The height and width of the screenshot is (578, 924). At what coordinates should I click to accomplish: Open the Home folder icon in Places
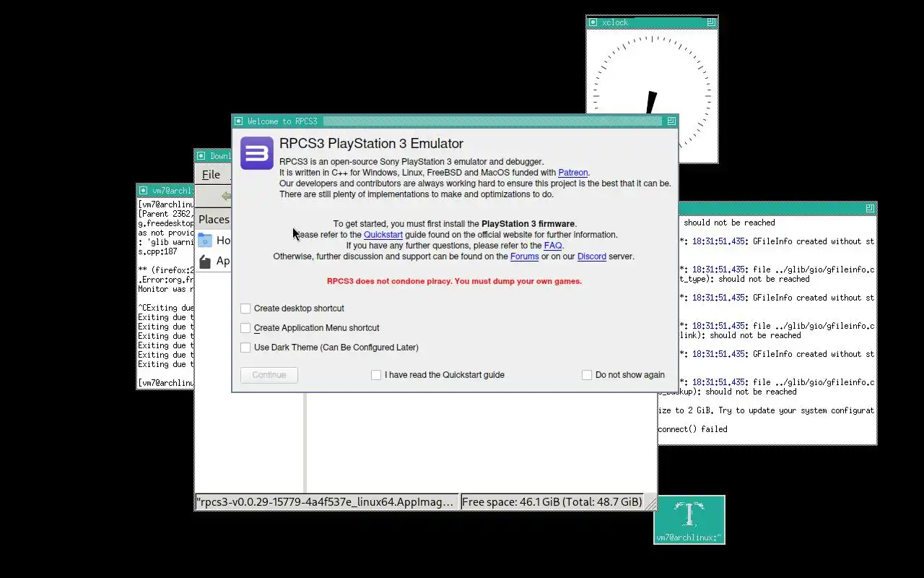(206, 240)
